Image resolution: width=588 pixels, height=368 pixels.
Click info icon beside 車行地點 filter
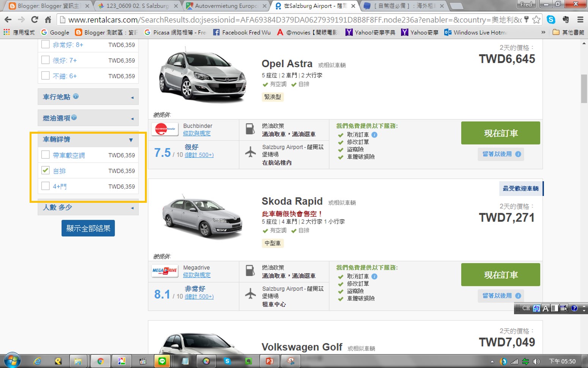pos(76,96)
